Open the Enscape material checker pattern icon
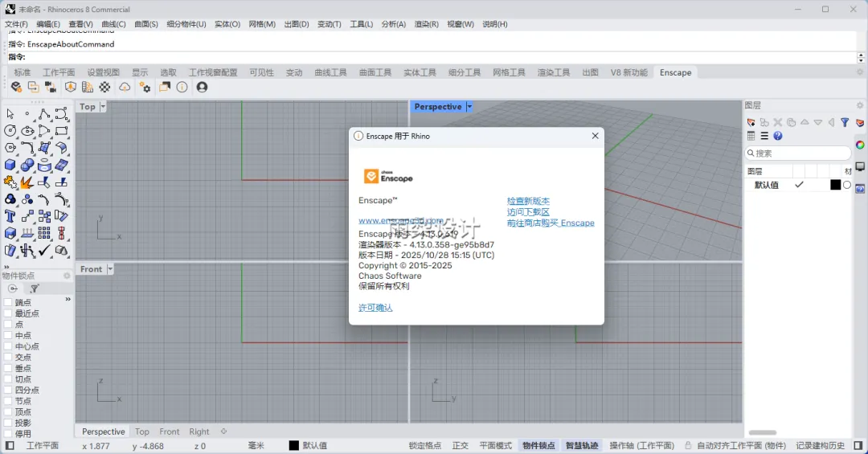The width and height of the screenshot is (868, 454). [104, 87]
